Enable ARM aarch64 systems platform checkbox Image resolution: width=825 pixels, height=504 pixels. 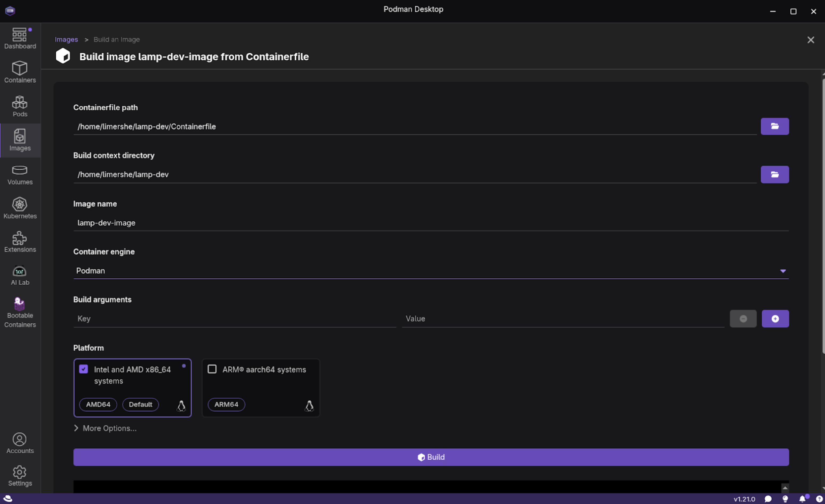212,369
